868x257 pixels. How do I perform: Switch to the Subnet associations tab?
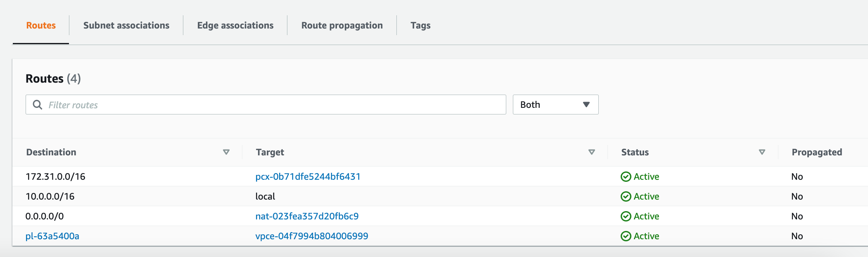(126, 26)
